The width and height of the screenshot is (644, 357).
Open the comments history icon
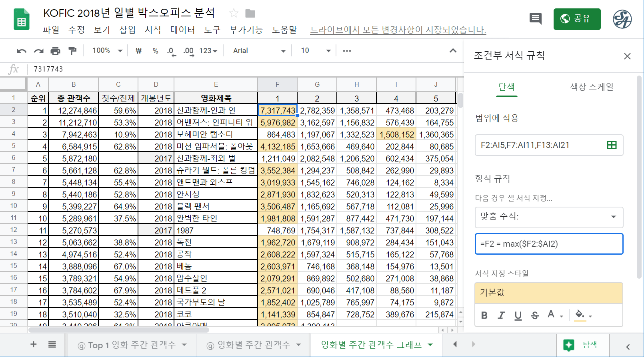535,18
